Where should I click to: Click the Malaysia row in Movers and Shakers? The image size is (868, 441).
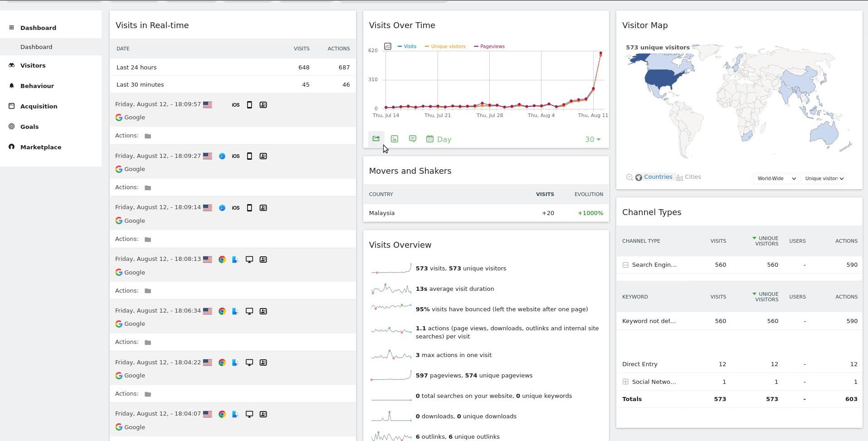tap(486, 213)
